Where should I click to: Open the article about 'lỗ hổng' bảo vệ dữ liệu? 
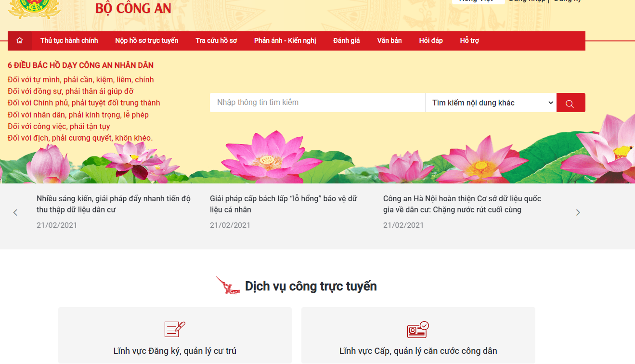[283, 204]
